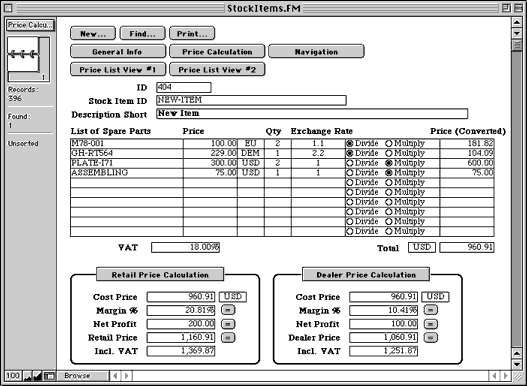Open the Browse mode pop-up menu

(x=83, y=376)
